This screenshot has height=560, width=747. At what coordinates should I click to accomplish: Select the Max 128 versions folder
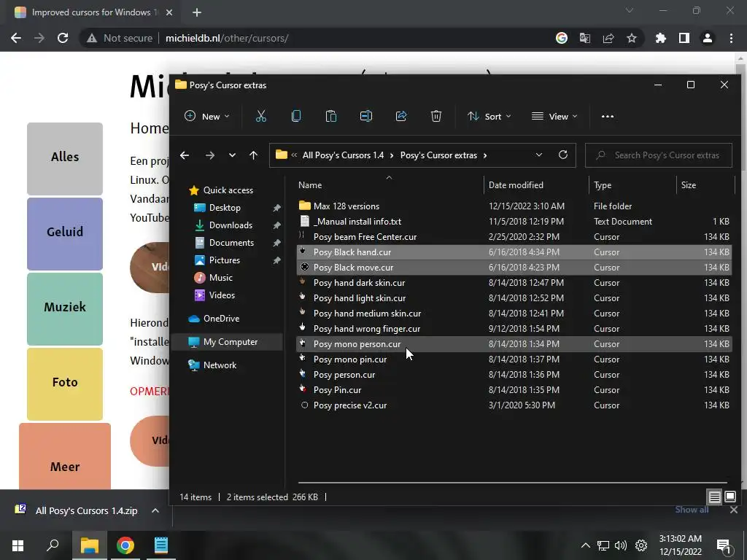coord(514,206)
